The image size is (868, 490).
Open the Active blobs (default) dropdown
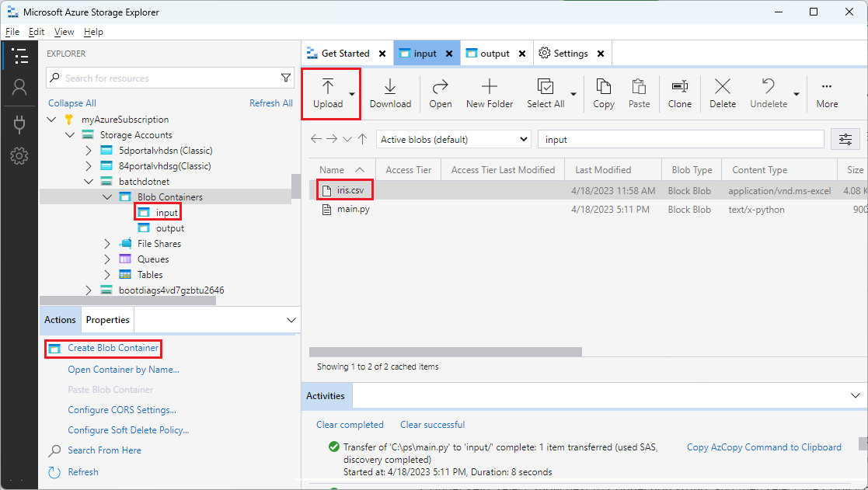click(453, 138)
